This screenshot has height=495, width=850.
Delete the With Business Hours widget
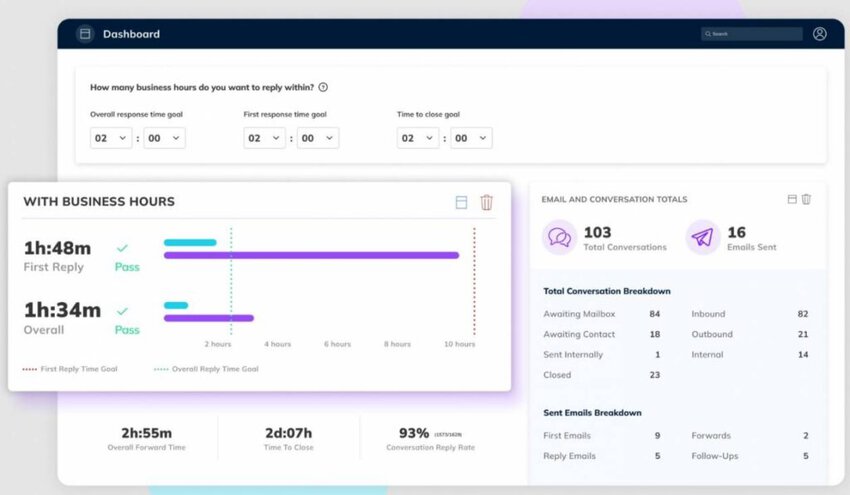click(x=487, y=202)
